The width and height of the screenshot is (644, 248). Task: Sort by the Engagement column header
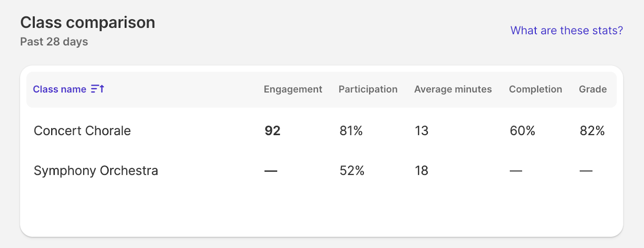coord(293,89)
